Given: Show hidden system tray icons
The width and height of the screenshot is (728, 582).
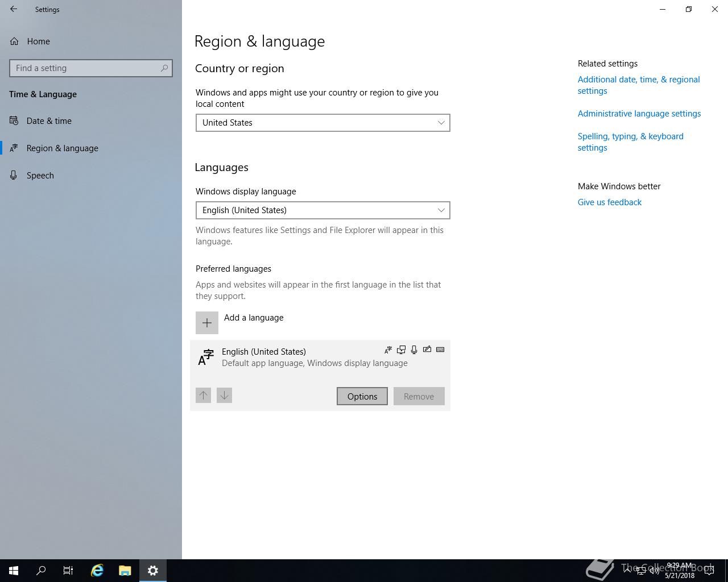Looking at the screenshot, I should pyautogui.click(x=627, y=571).
